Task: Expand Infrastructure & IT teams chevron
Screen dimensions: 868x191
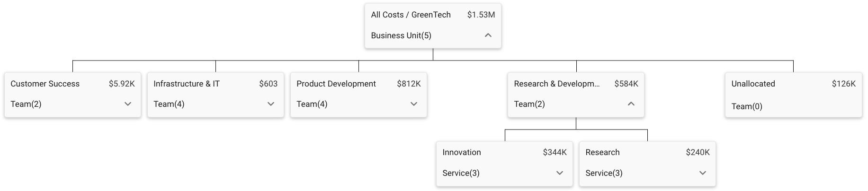Action: coord(270,104)
